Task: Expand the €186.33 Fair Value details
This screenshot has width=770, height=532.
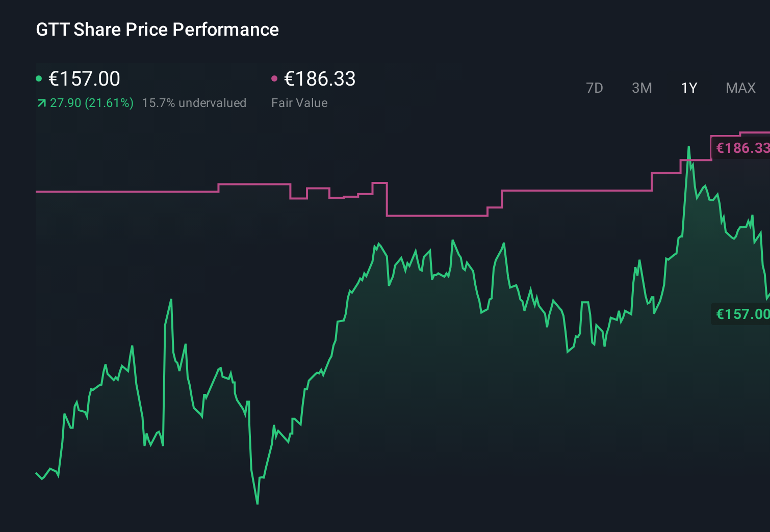Action: [x=320, y=79]
